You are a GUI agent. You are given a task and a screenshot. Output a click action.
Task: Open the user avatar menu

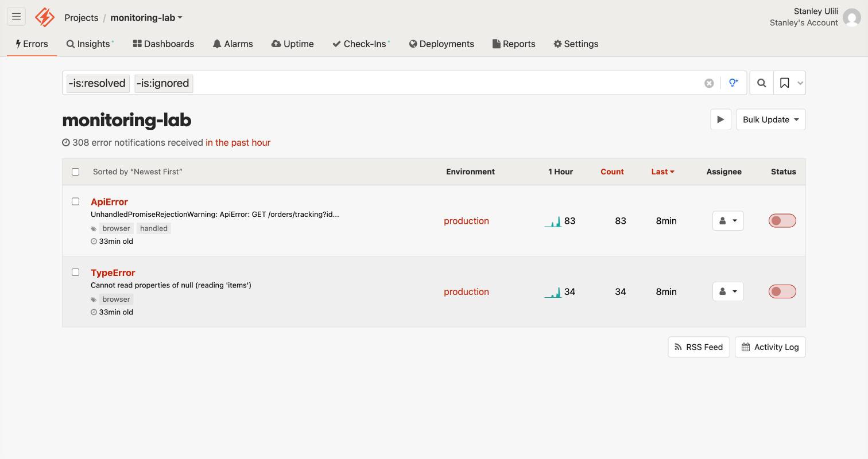(x=852, y=17)
